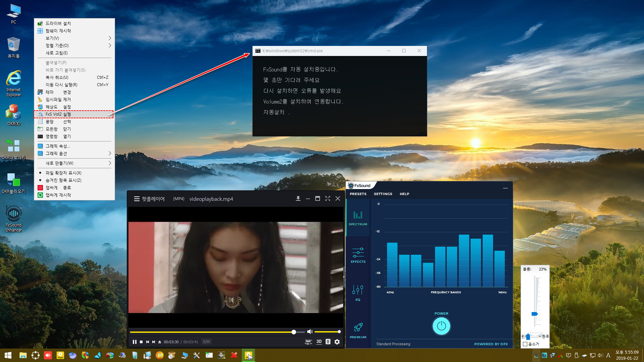Screen dimensions: 644x362
Task: Minimize the FxSound window
Action: point(505,188)
